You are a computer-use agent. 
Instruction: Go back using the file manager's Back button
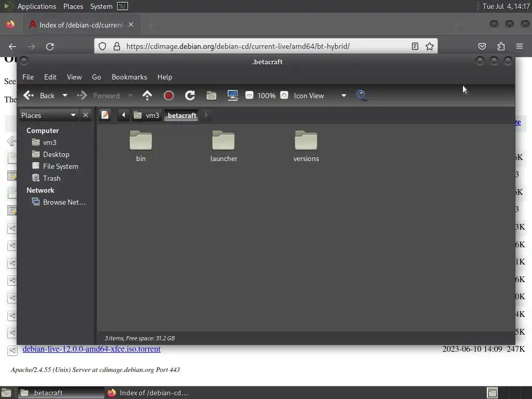click(x=38, y=96)
